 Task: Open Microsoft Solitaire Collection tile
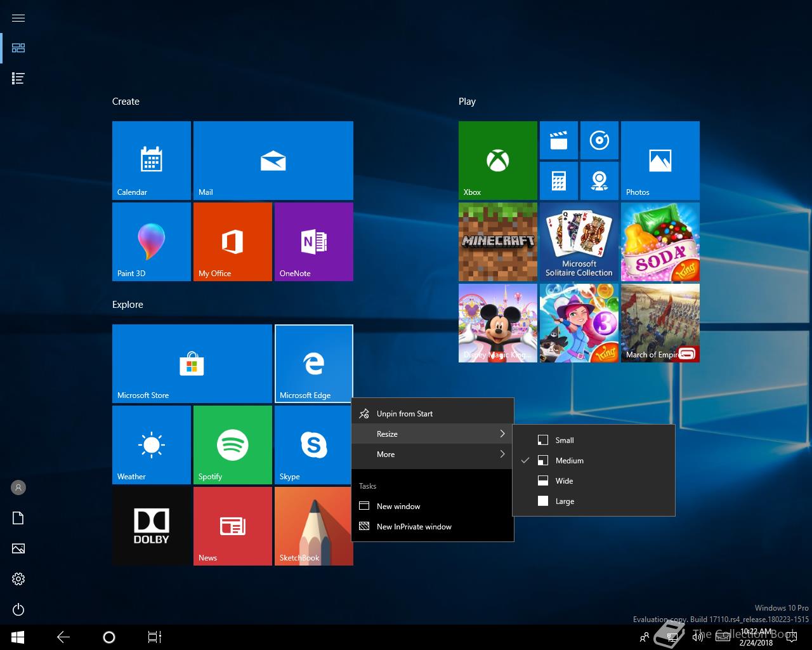[579, 242]
